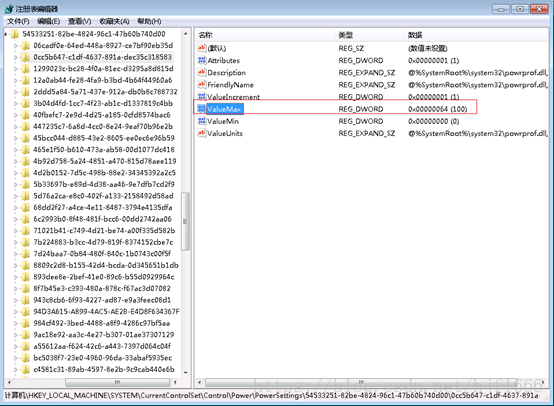The height and width of the screenshot is (406, 554).
Task: Open the 编辑(E) menu
Action: [48, 22]
